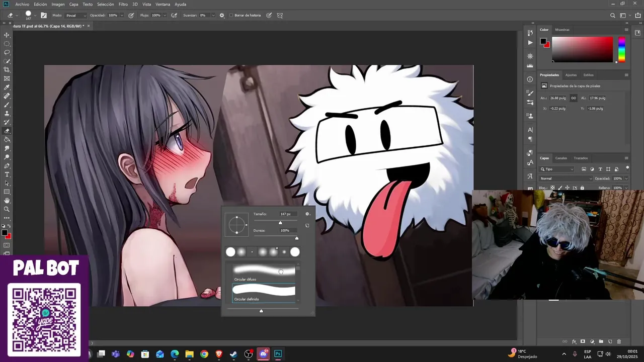Image resolution: width=644 pixels, height=362 pixels.
Task: Open the Info panel icon
Action: tap(530, 79)
